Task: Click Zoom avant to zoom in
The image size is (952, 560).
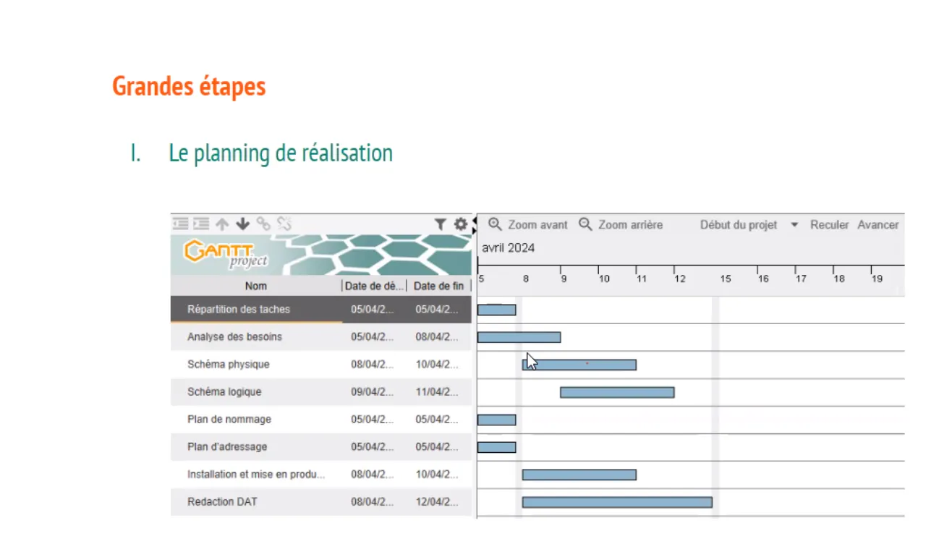Action: pos(528,225)
